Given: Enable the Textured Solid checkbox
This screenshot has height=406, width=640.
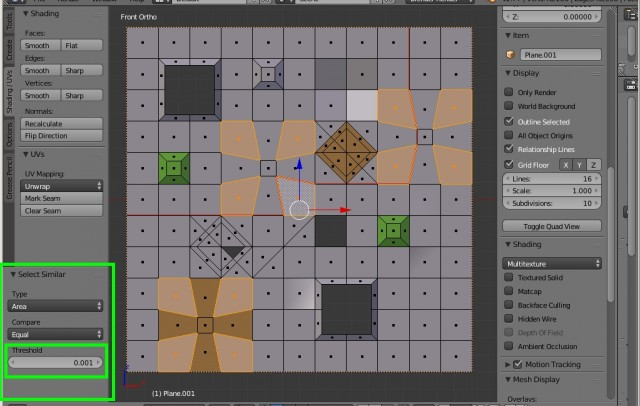Looking at the screenshot, I should pyautogui.click(x=509, y=277).
